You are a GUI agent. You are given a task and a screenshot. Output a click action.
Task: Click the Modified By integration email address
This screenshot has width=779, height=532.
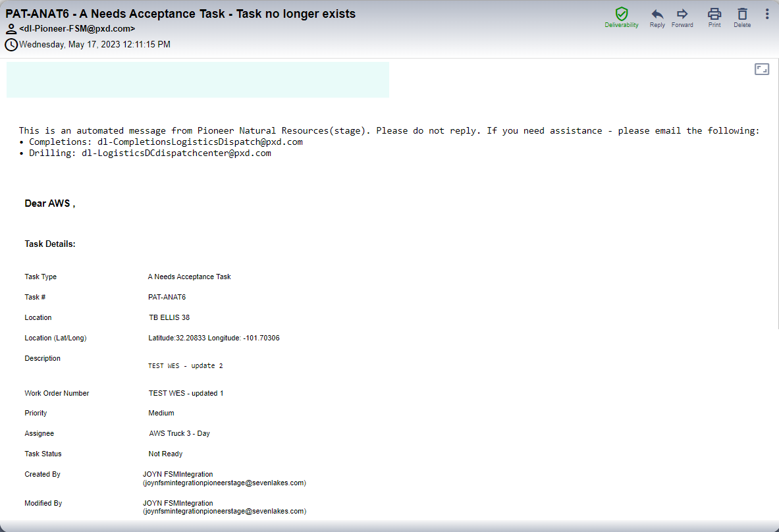click(224, 512)
